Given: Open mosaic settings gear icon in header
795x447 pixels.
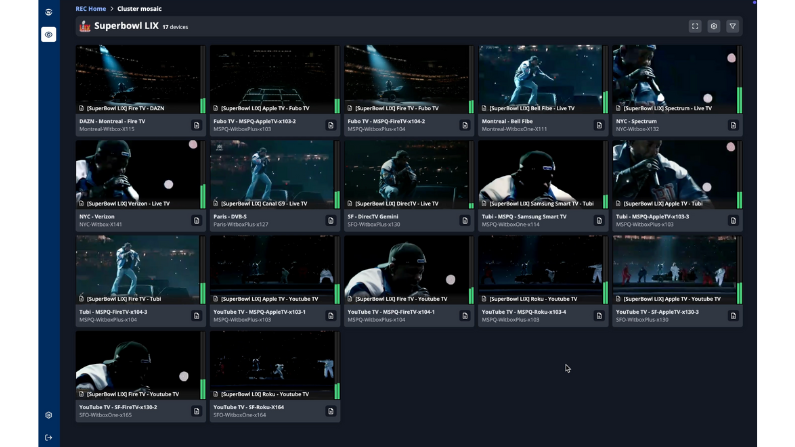Looking at the screenshot, I should point(714,26).
